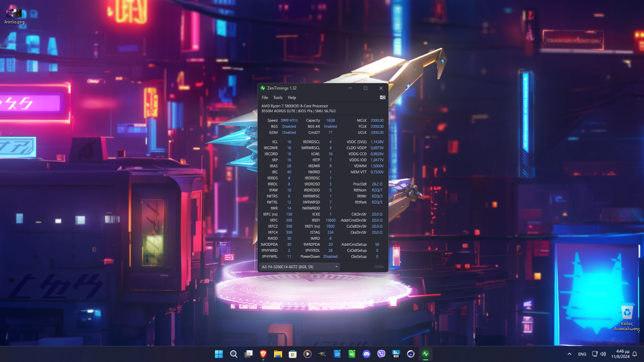Viewport: 644px width, 362px height.
Task: Launch Brave browser from taskbar
Action: (263, 354)
